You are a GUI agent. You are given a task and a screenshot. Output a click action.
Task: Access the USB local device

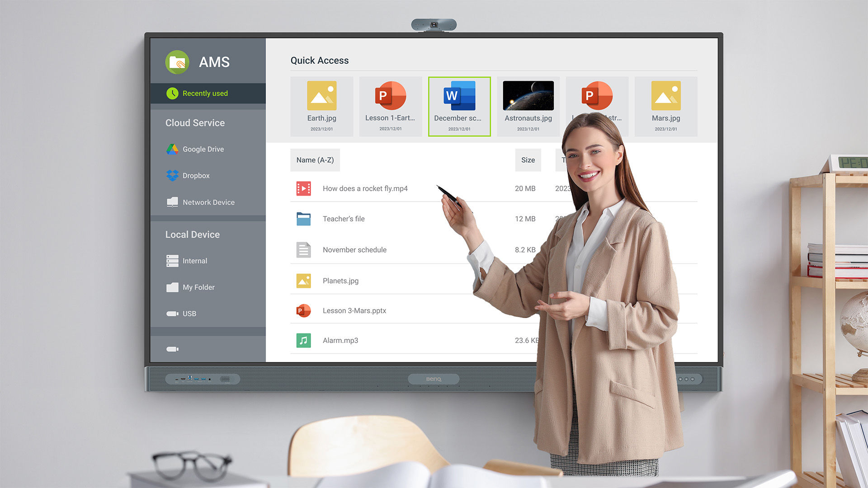point(189,313)
